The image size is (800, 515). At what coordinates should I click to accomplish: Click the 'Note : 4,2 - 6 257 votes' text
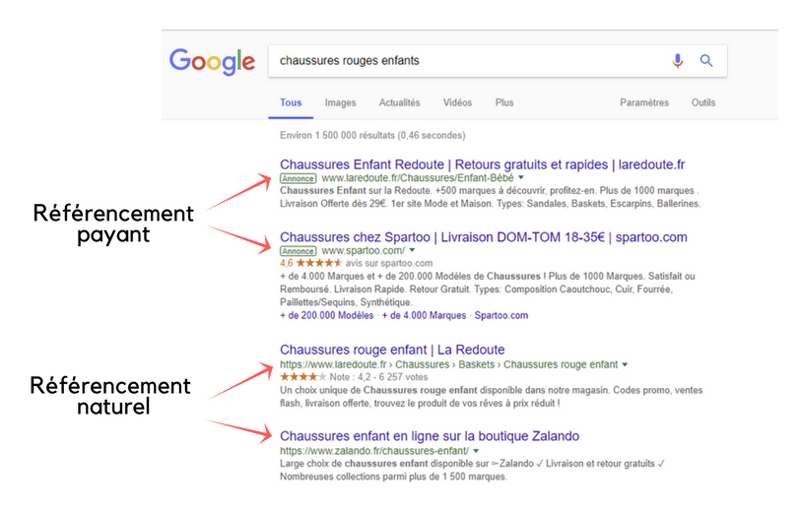pos(379,377)
